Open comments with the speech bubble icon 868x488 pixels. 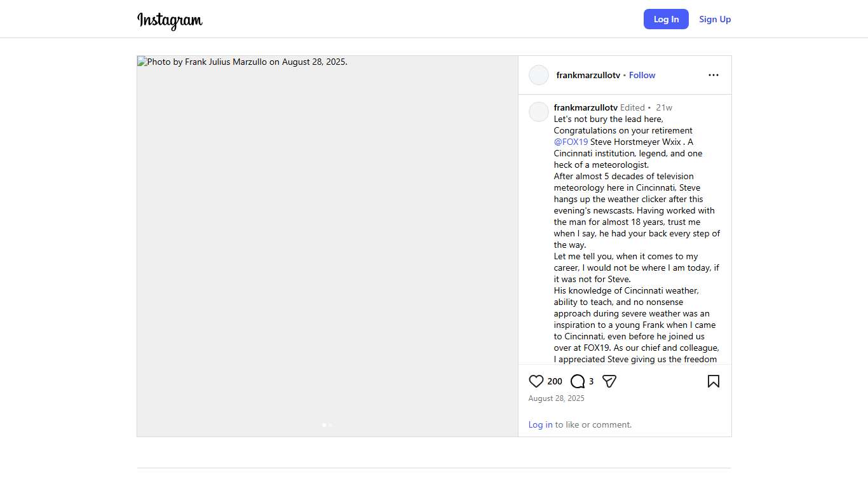(578, 381)
